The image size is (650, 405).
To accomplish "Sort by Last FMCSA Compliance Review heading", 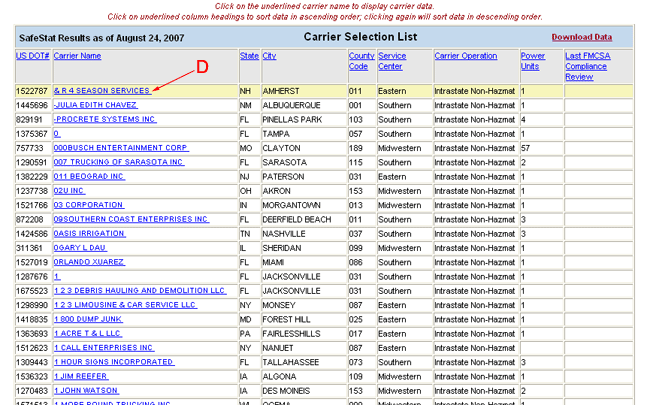I will 588,66.
